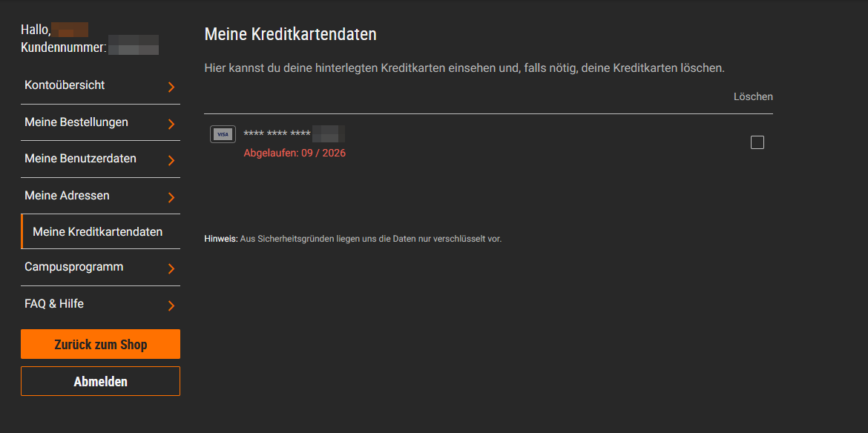
Task: Tick the Löschen checkbox for the Visa card
Action: tap(757, 142)
